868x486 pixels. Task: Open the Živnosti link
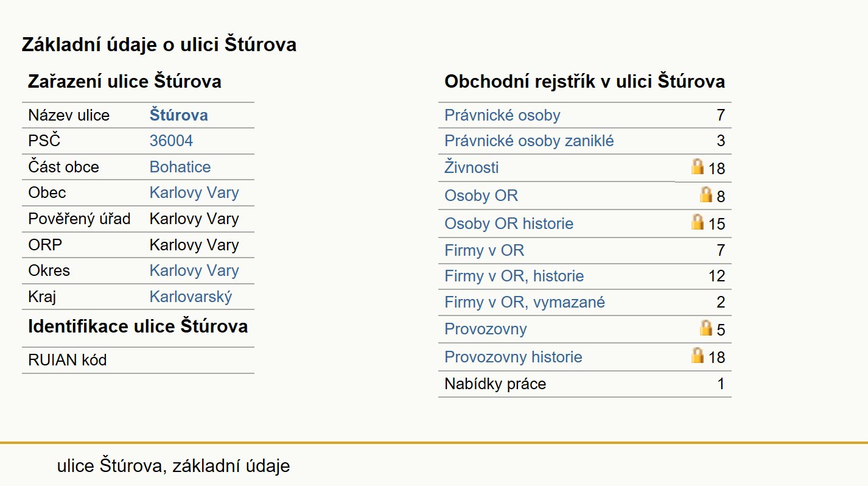point(472,167)
